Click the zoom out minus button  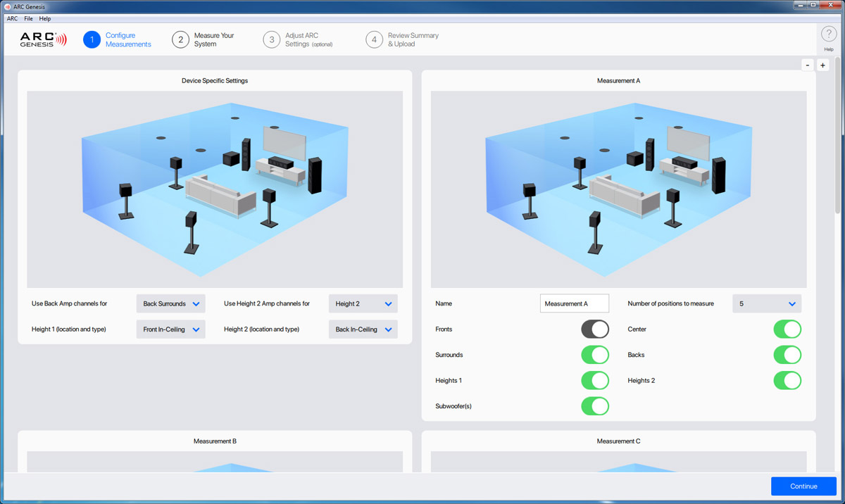(808, 65)
